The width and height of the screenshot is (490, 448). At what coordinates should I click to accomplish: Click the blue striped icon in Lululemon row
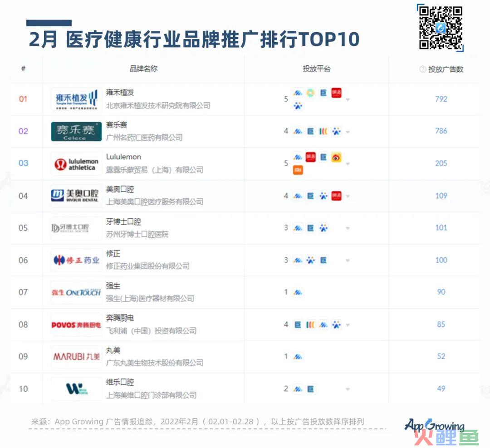coord(298,157)
